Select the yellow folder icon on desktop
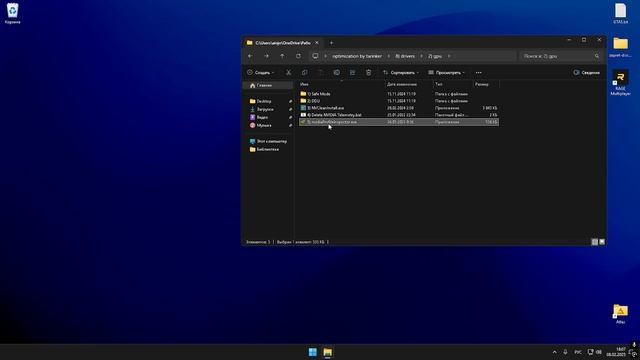The width and height of the screenshot is (640, 360). 620,47
